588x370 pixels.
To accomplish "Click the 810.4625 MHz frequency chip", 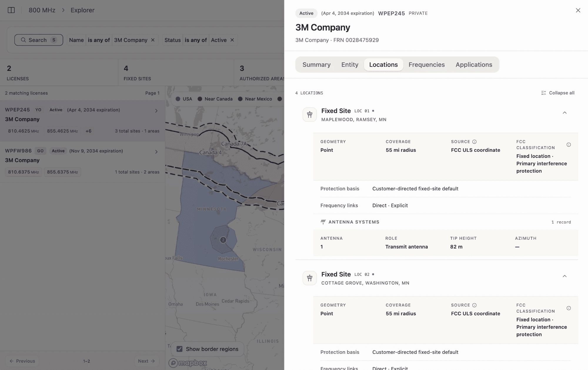I will coord(24,131).
